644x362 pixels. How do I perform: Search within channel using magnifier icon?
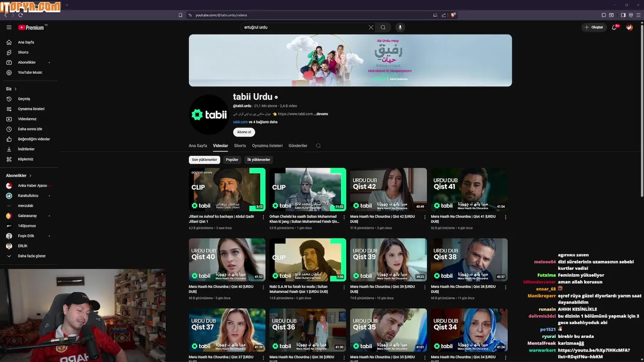(x=318, y=146)
